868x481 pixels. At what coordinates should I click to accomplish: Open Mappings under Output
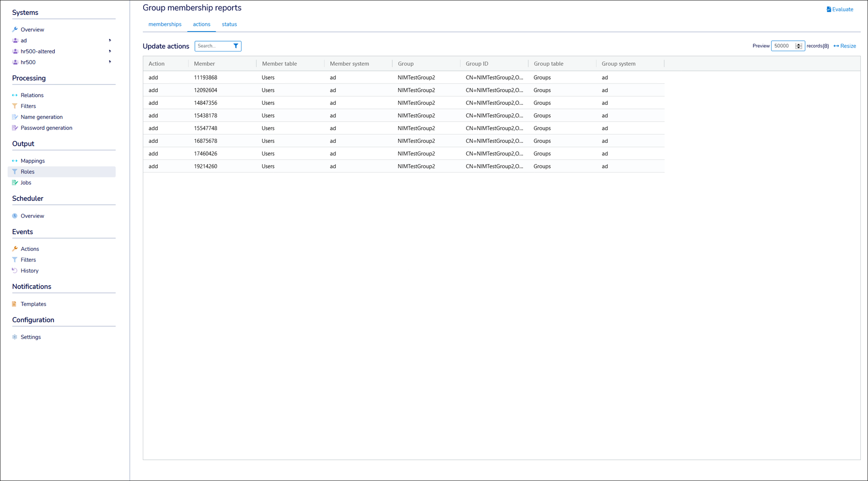(33, 161)
